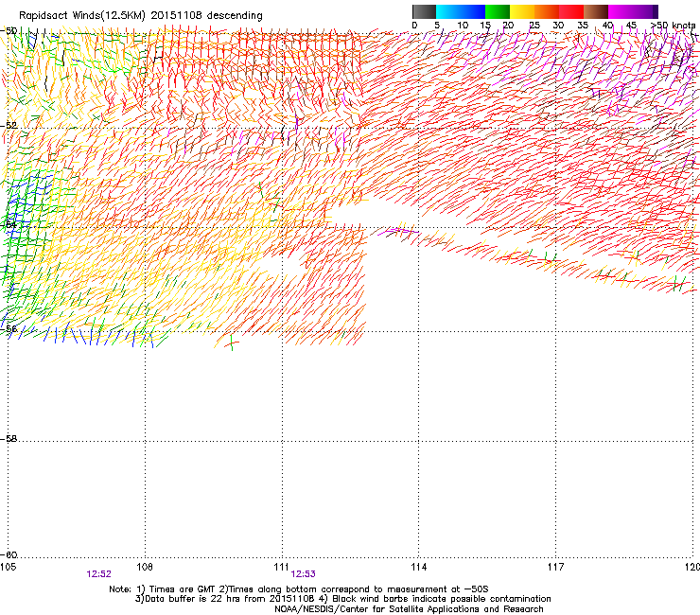
Task: Click the brown 35-40 knots color segment
Action: (596, 11)
